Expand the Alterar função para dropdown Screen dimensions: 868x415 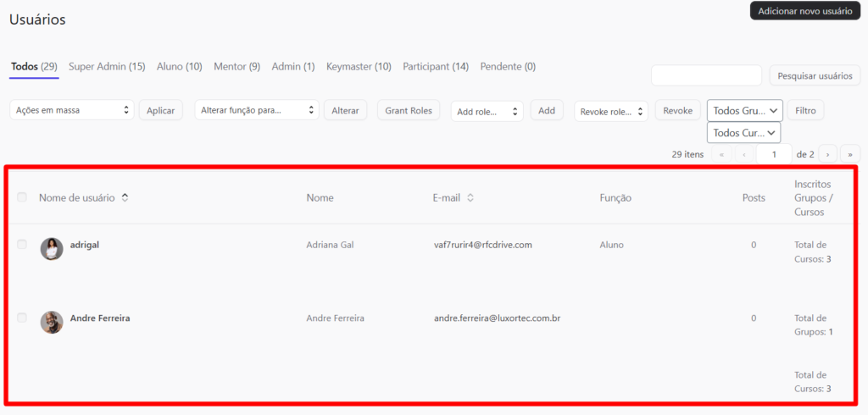click(256, 110)
